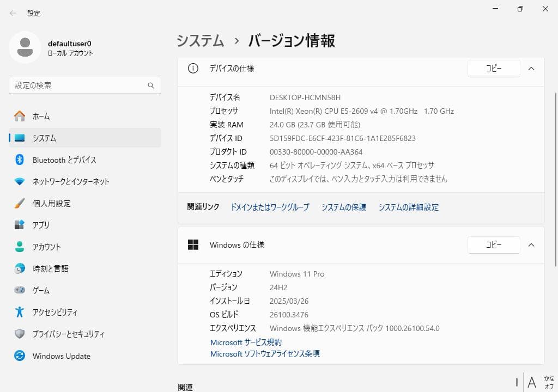Copy Windows specifications with コピー button
This screenshot has width=558, height=392.
pos(494,245)
